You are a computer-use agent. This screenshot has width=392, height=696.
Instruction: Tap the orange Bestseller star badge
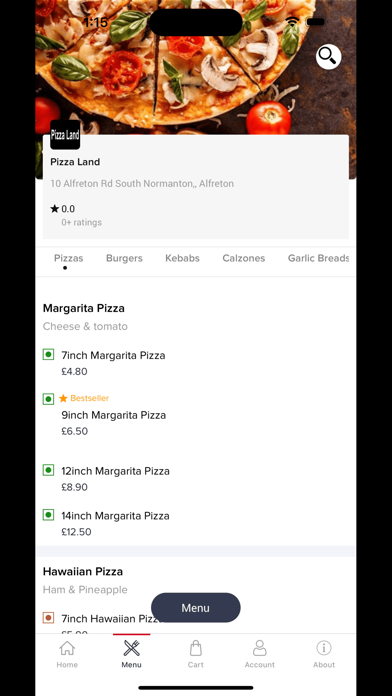pos(63,398)
